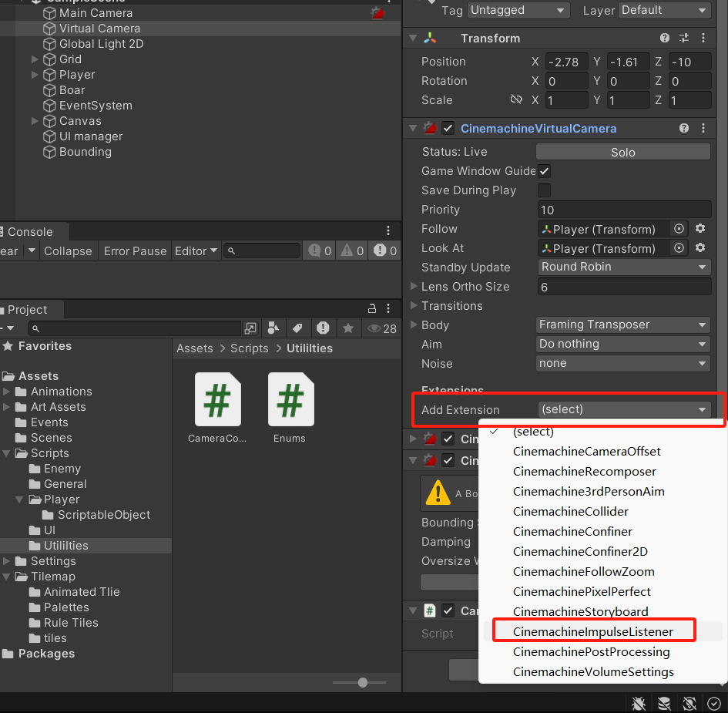
Task: Open Add Extension (select) dropdown
Action: [x=625, y=409]
